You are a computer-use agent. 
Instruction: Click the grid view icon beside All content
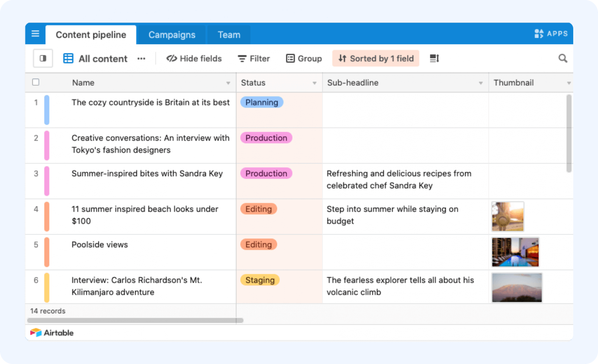coord(68,58)
